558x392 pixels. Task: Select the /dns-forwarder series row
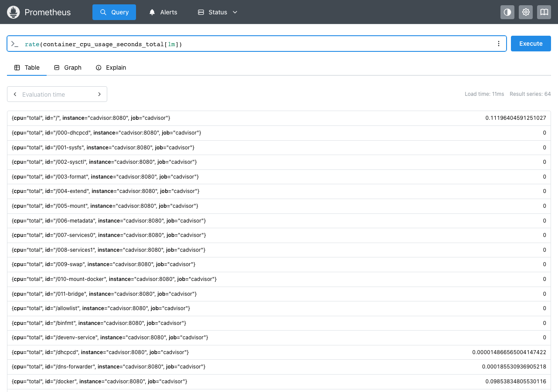pos(279,367)
